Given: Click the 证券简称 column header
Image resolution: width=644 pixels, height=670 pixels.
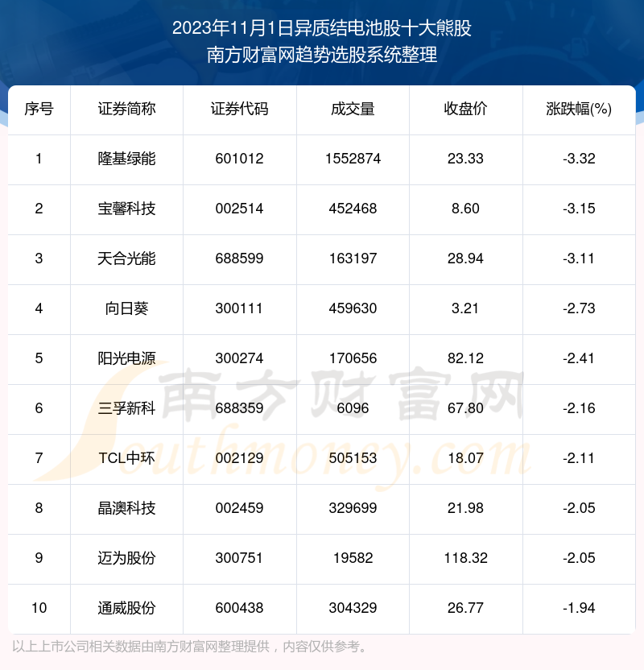Looking at the screenshot, I should coord(126,110).
